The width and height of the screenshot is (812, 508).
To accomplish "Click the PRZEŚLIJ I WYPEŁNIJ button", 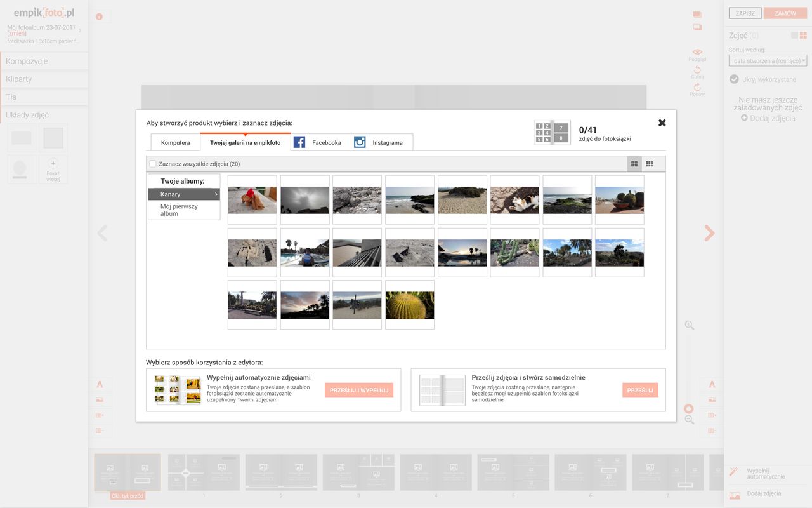I will pos(359,390).
